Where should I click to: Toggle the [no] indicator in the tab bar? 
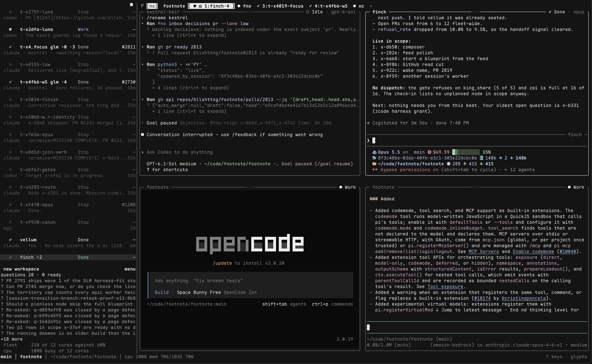[152, 6]
